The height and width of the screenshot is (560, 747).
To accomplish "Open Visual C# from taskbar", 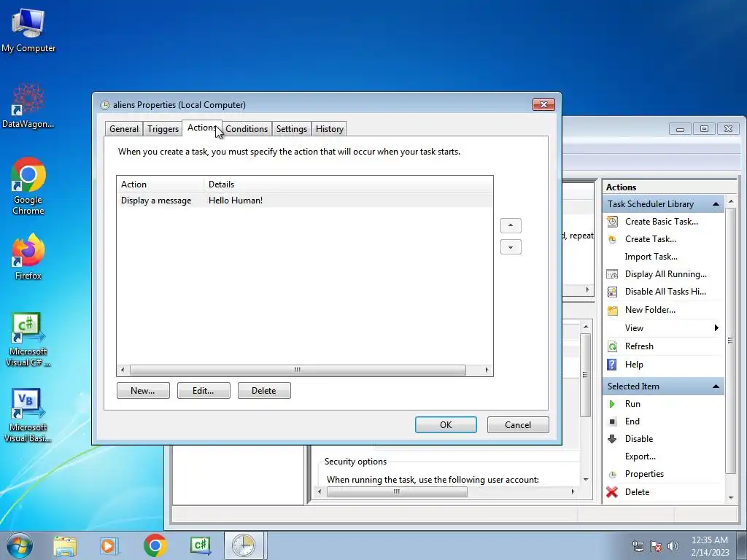I will tap(200, 545).
